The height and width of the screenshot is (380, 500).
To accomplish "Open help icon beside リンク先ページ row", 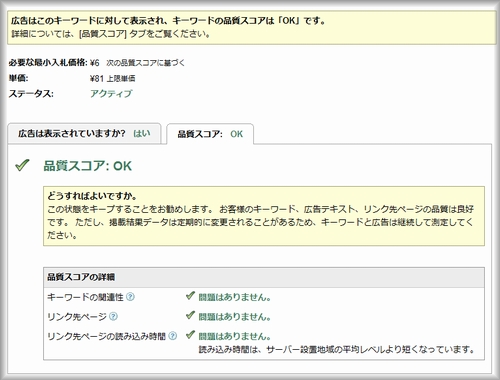I will pos(113,316).
